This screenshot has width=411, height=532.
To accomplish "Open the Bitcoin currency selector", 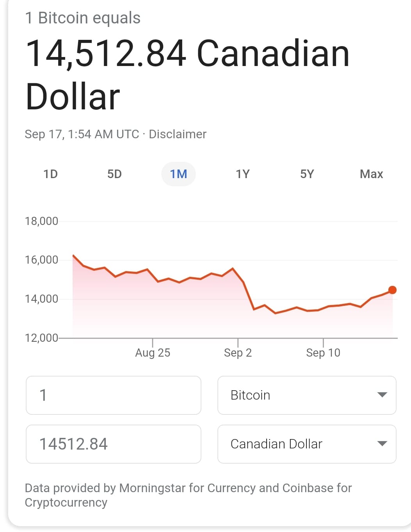I will (x=307, y=395).
